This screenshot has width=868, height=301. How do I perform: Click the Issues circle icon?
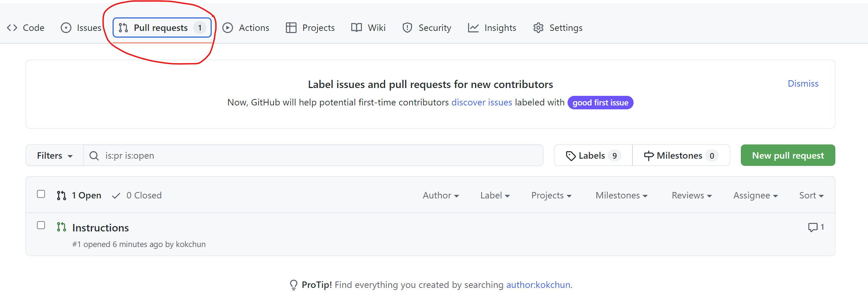66,28
